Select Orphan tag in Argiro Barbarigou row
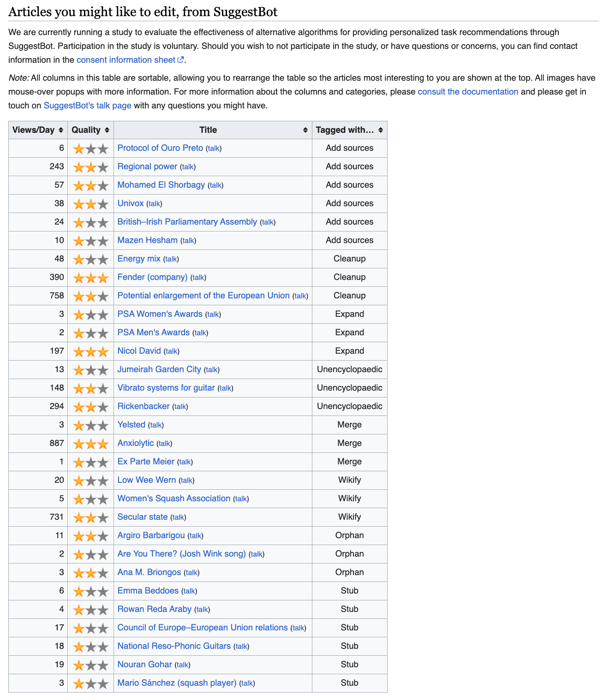Screen dimensions: 610x700 [x=350, y=535]
